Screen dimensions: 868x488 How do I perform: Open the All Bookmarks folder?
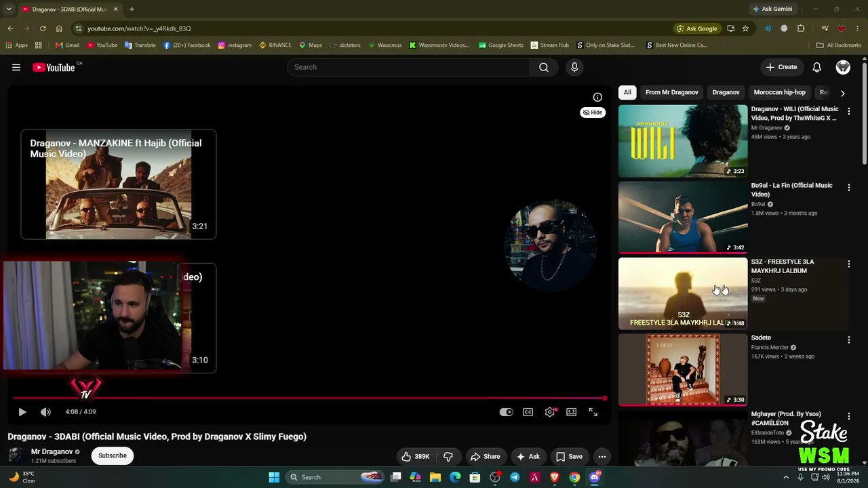tap(839, 45)
